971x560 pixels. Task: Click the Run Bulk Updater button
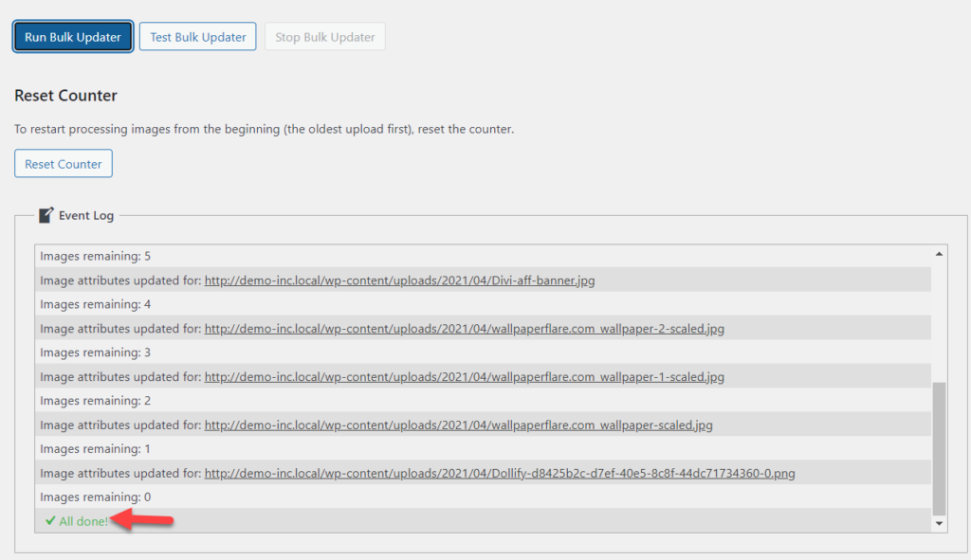coord(73,37)
